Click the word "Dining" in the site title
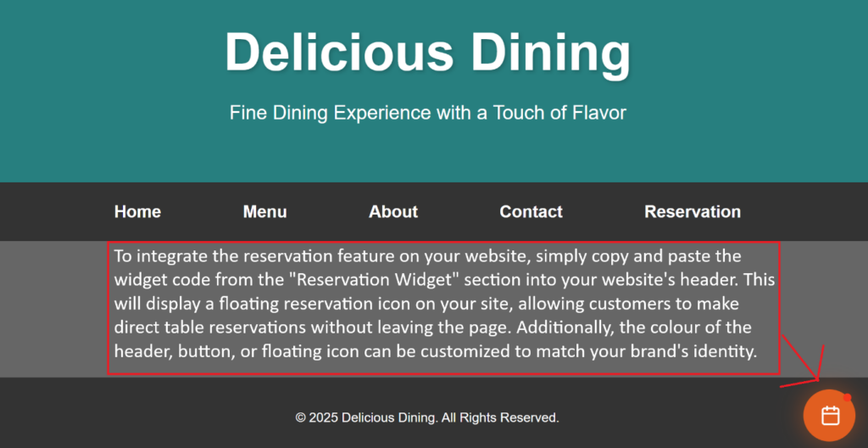Image resolution: width=868 pixels, height=448 pixels. pos(550,53)
